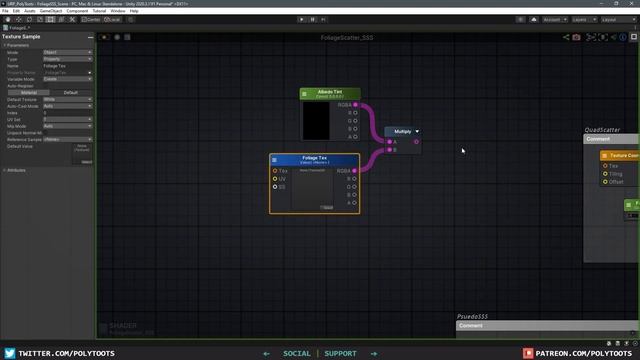The width and height of the screenshot is (640, 360).
Task: Select the Hand tool in Unity toolbar
Action: coord(8,20)
